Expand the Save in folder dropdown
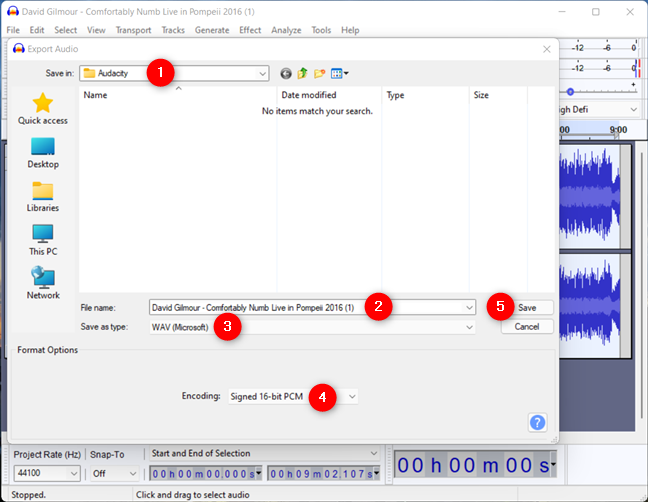The width and height of the screenshot is (648, 502). [x=262, y=74]
